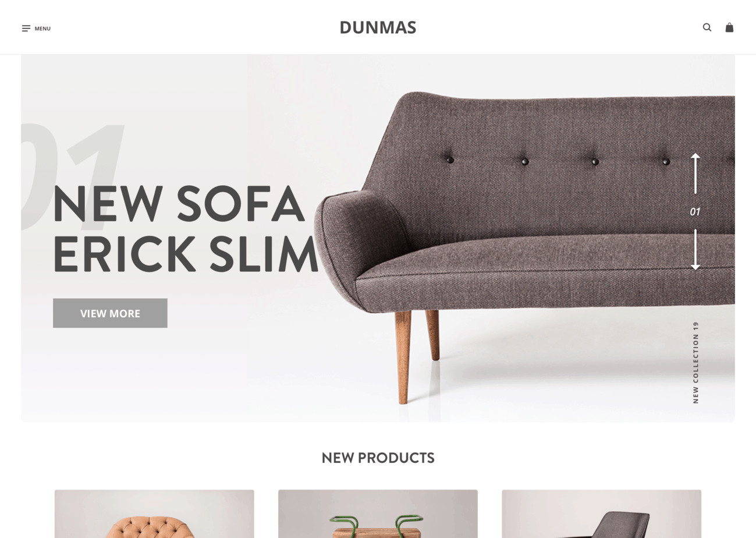Viewport: 756px width, 538px height.
Task: Click the ERICK SLIM headline line
Action: (186, 254)
